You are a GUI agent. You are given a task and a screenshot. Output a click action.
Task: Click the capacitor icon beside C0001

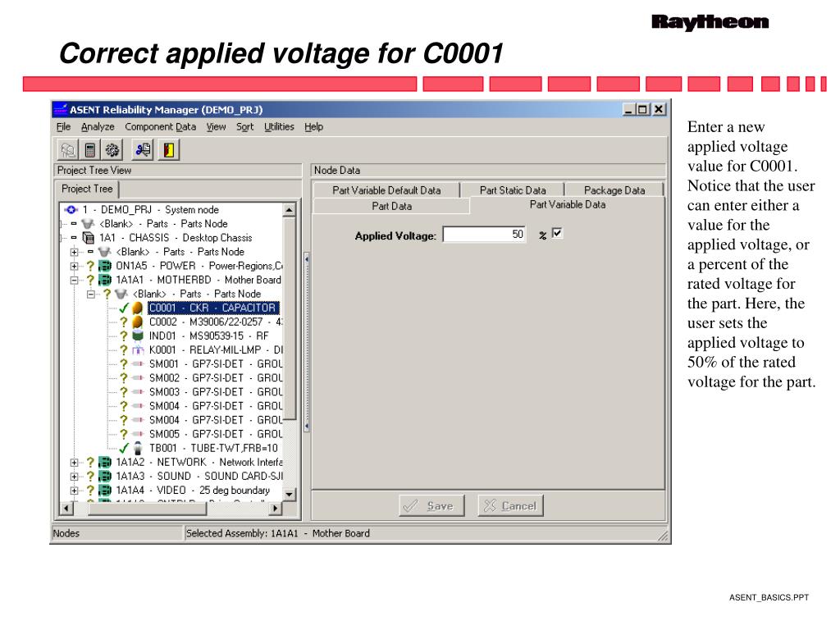click(138, 308)
